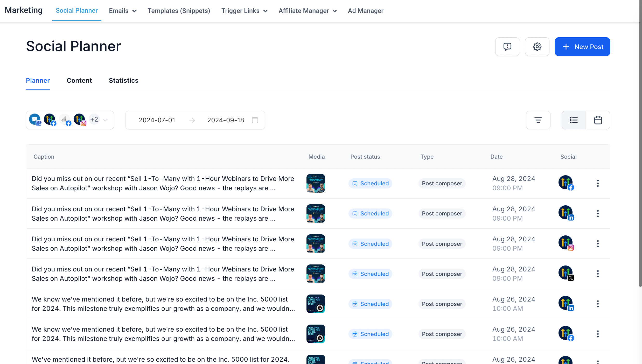Select the Social Planner nav item

[77, 11]
